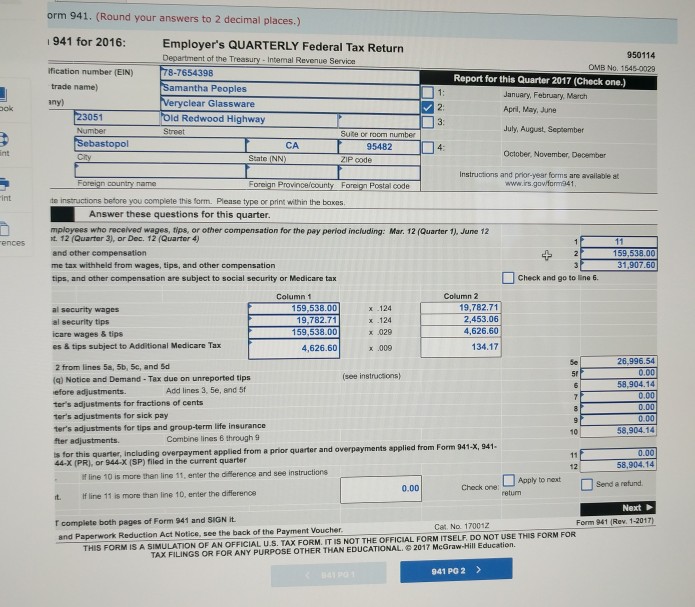Click the overpayment field showing 0.00
695x607 pixels.
(381, 489)
